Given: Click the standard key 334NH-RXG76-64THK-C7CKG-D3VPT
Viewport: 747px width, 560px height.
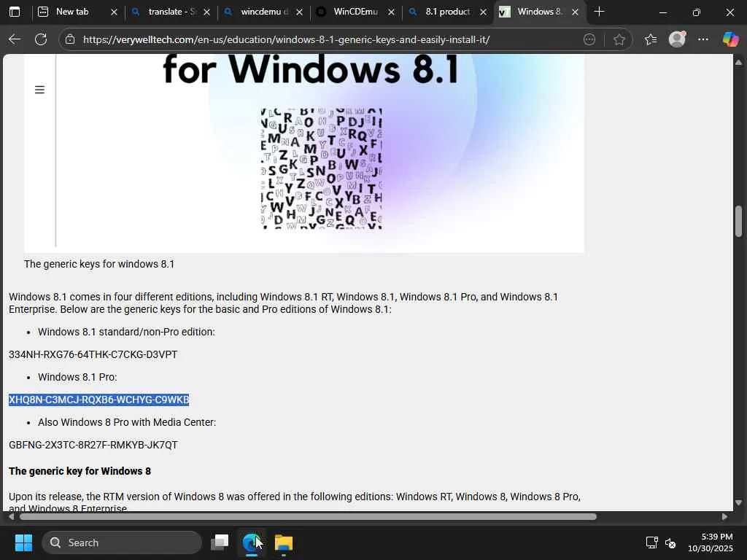Looking at the screenshot, I should pos(93,355).
